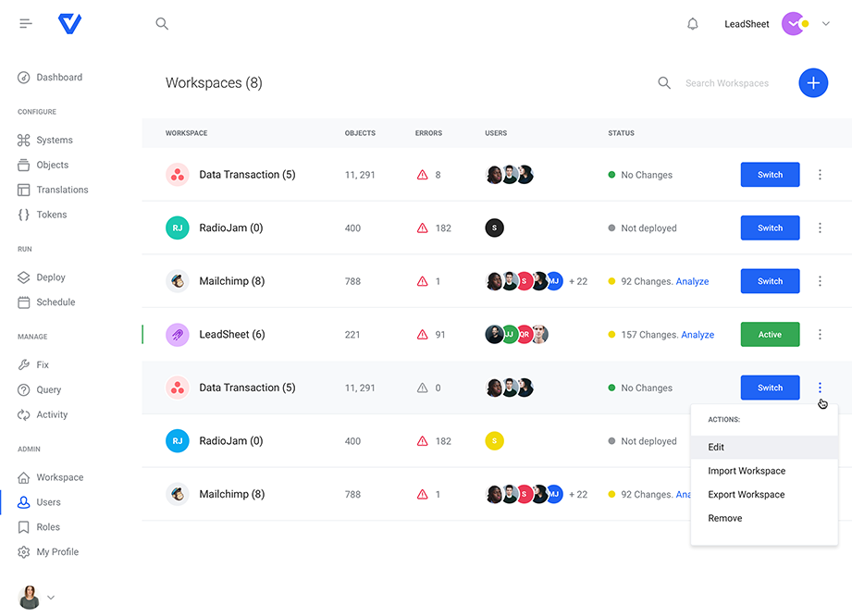Click Analyze link for 157 Changes
This screenshot has width=852, height=616.
tap(698, 335)
